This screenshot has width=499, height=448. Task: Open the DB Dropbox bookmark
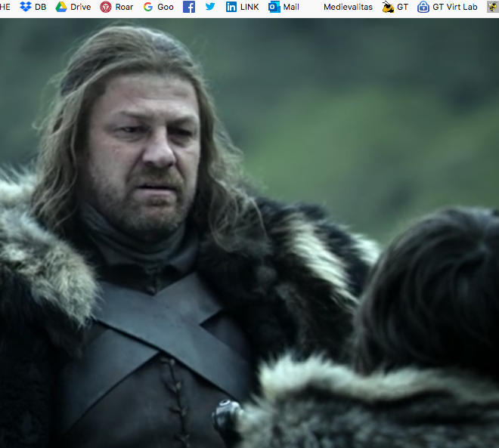click(33, 7)
